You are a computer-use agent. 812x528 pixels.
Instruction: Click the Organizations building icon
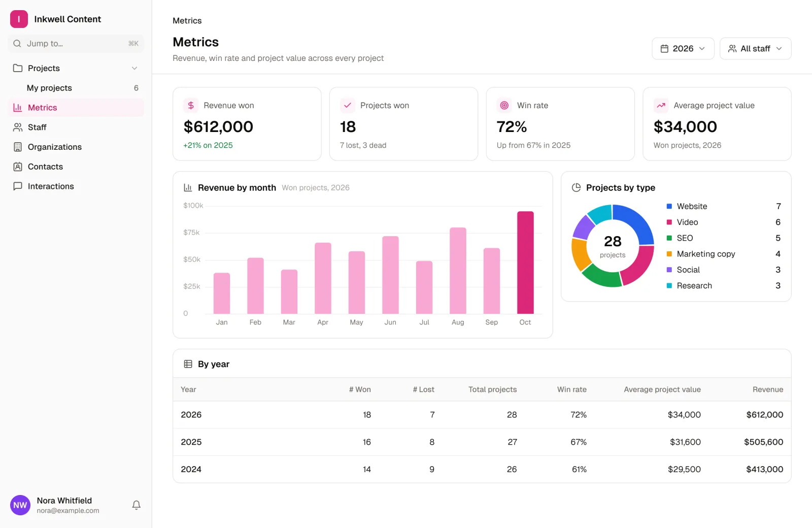tap(18, 147)
